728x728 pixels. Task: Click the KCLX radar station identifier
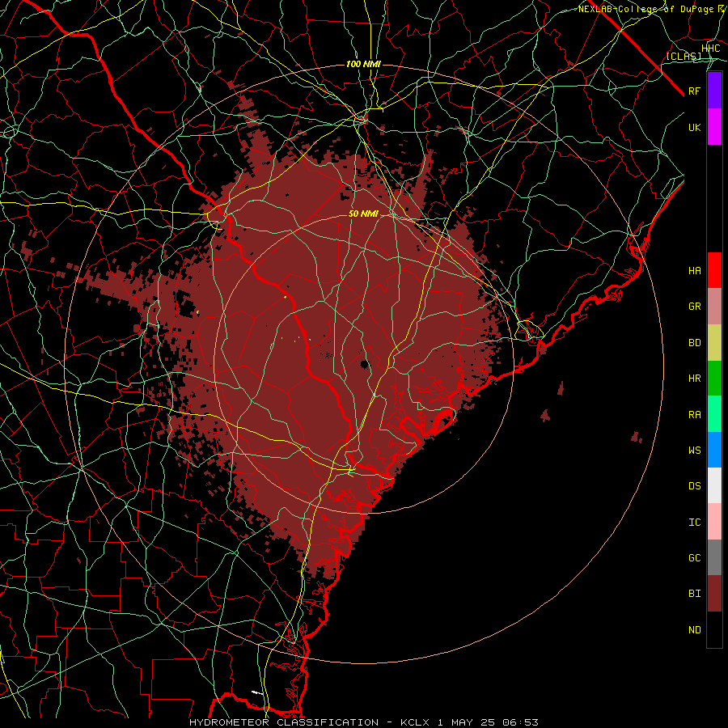[415, 722]
